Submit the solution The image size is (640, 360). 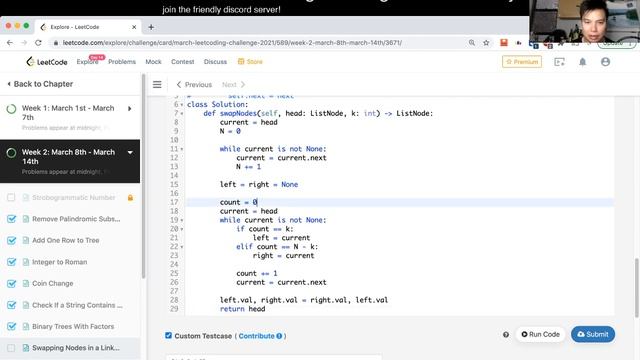(x=593, y=334)
